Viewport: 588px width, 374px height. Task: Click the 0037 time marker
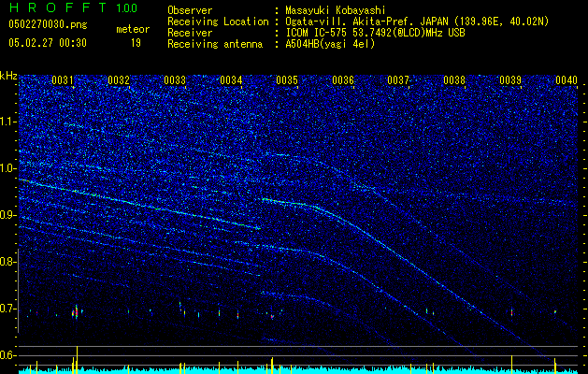coord(398,80)
